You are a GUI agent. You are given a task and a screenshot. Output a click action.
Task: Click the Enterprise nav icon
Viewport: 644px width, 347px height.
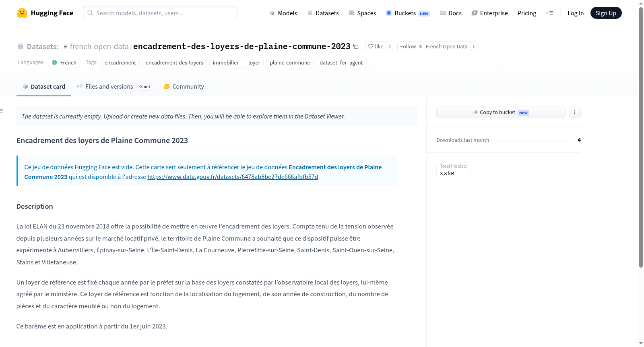click(x=475, y=13)
